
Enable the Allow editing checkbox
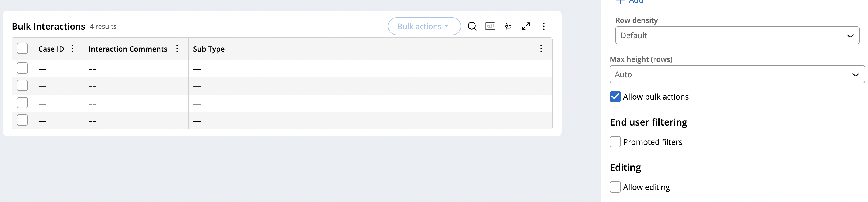(615, 187)
